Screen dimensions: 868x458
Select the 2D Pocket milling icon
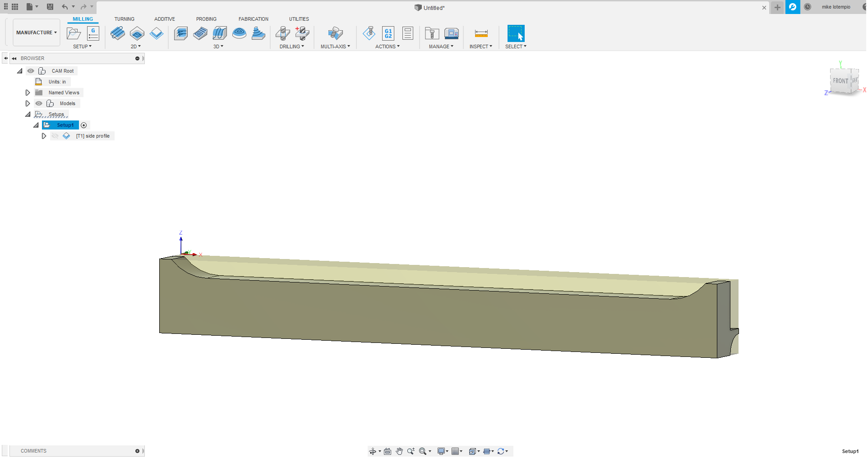click(x=137, y=33)
